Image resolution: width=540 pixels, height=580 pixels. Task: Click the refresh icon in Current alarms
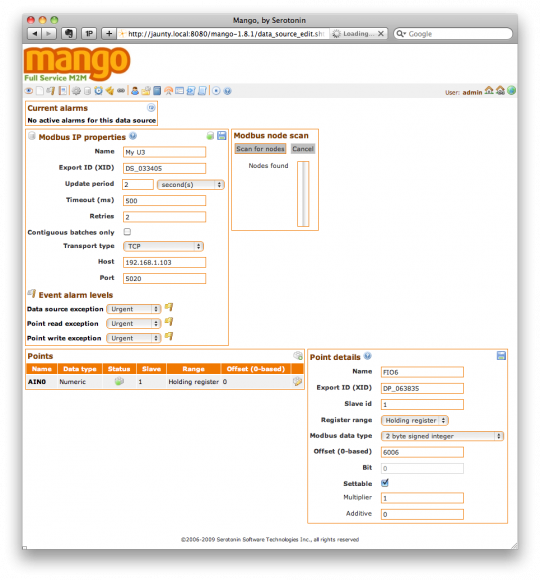click(151, 108)
